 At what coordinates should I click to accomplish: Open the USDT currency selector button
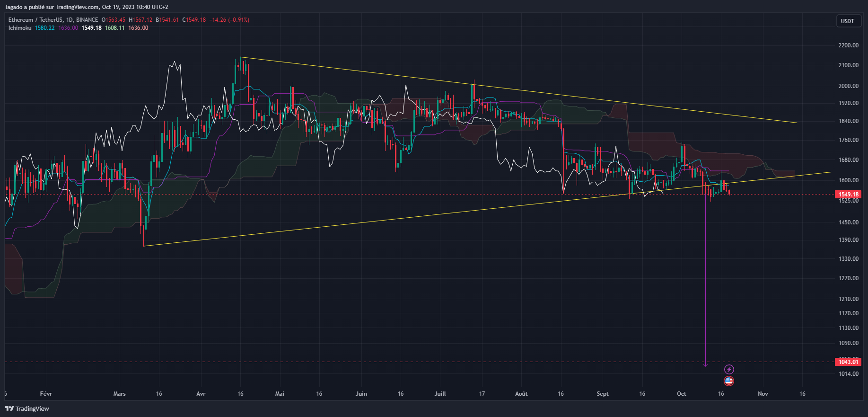[848, 21]
